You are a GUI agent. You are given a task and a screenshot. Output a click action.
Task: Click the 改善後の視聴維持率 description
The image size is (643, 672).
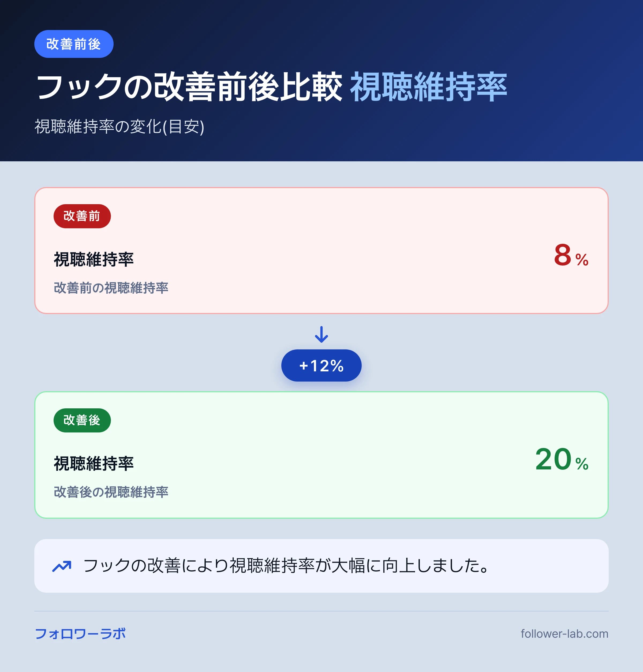coord(111,492)
